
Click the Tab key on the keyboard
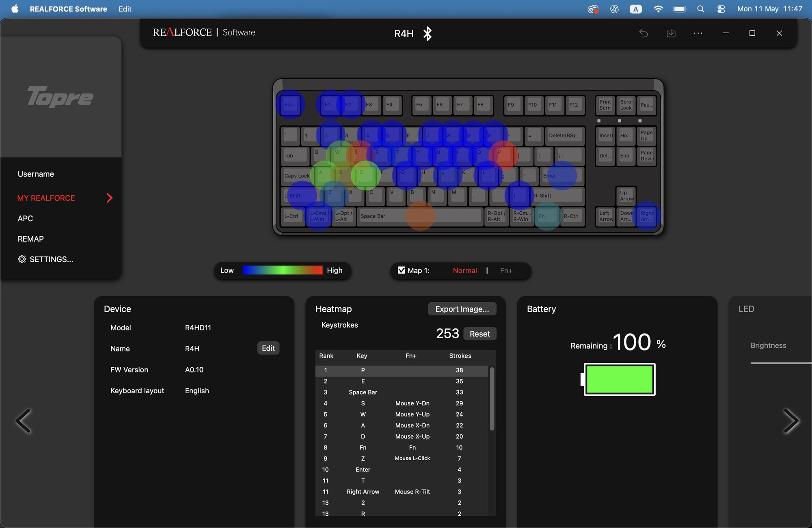click(x=295, y=155)
